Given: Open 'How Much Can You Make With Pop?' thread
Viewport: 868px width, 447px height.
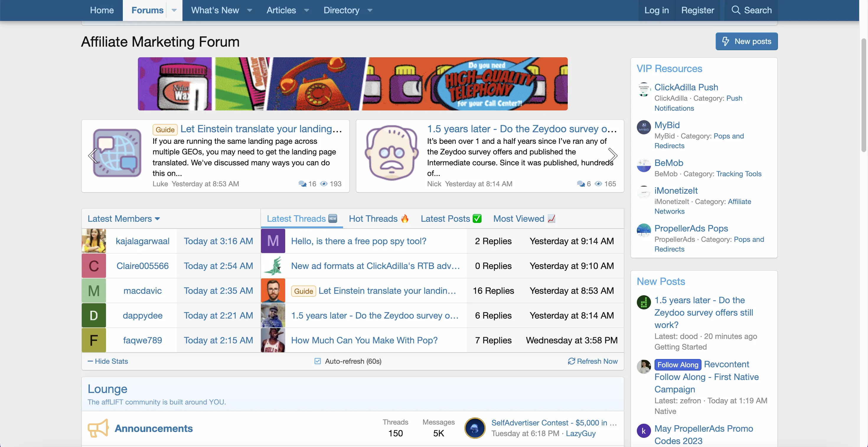Looking at the screenshot, I should [x=364, y=340].
